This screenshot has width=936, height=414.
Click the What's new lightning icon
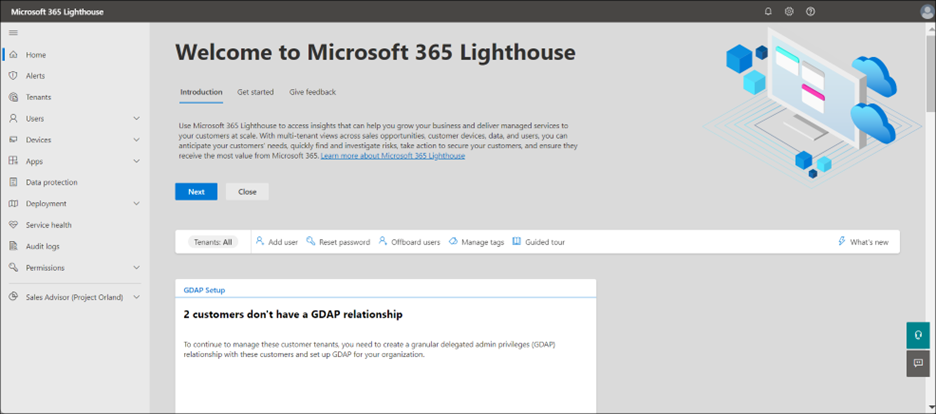pyautogui.click(x=842, y=241)
